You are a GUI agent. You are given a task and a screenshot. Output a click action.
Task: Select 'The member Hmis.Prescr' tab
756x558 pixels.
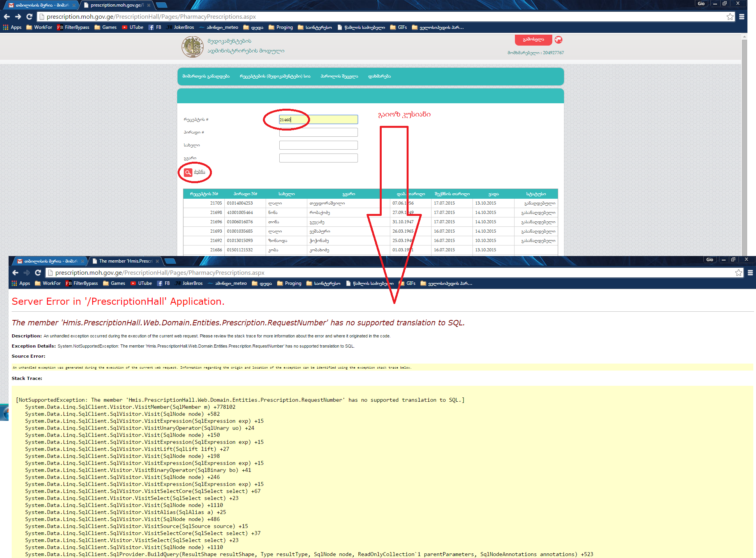pos(125,261)
